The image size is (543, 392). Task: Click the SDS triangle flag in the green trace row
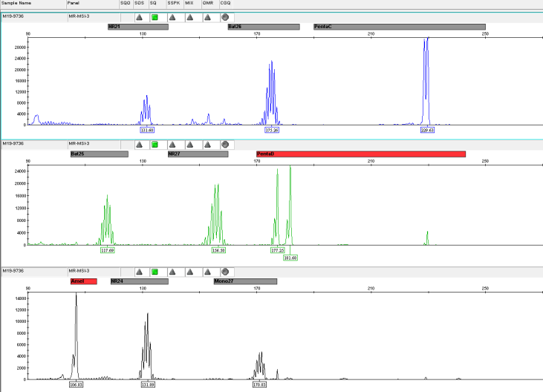coord(139,144)
